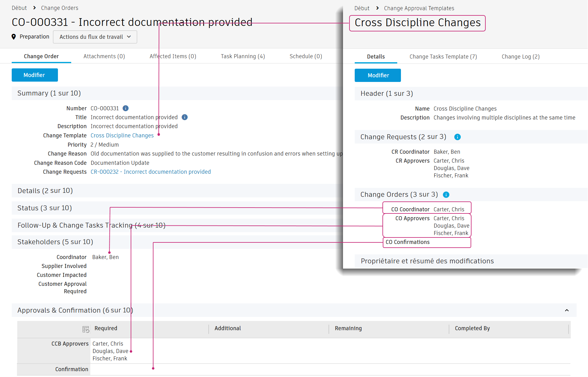This screenshot has height=377, width=588.
Task: Click Début breadcrumb in the template panel
Action: 362,8
